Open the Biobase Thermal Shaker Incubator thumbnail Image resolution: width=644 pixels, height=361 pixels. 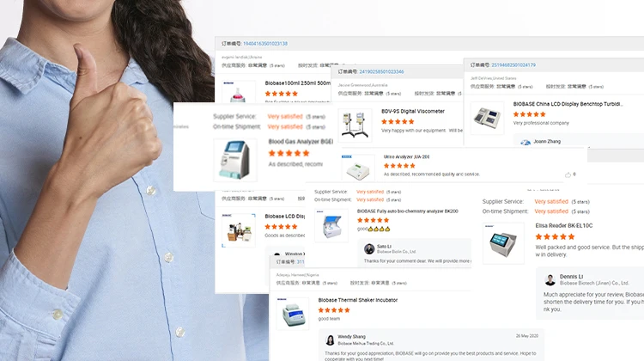(x=293, y=314)
